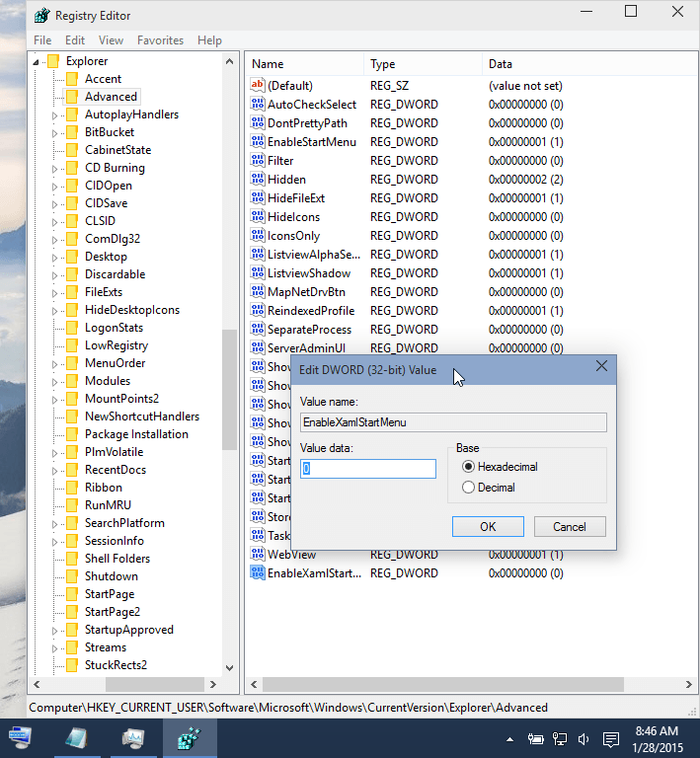
Task: Show hidden tray icons arrow
Action: point(509,739)
